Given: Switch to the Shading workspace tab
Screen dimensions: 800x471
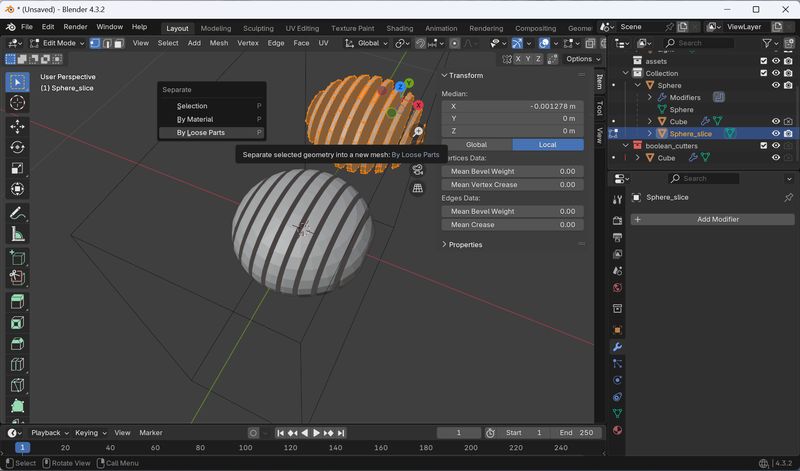Looking at the screenshot, I should [x=399, y=29].
